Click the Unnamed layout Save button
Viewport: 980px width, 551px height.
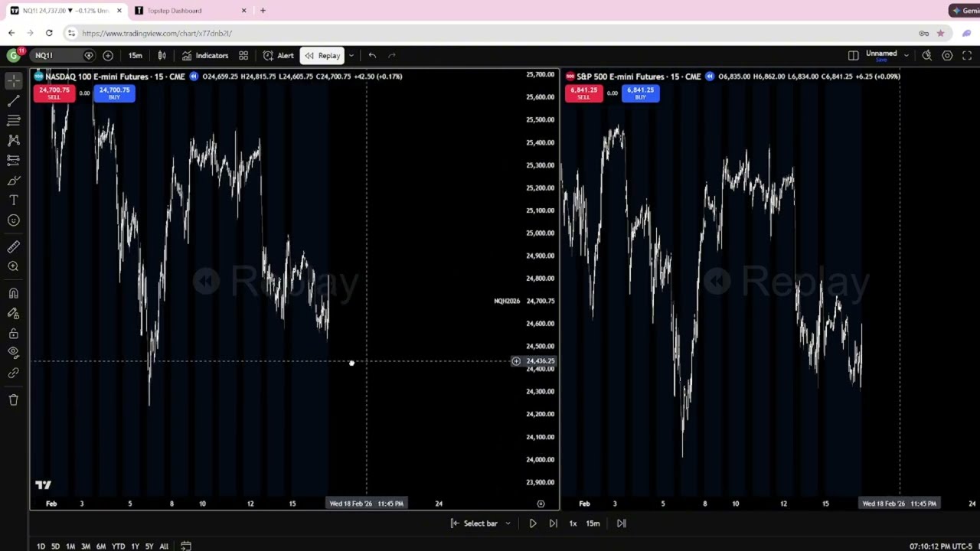pyautogui.click(x=881, y=60)
